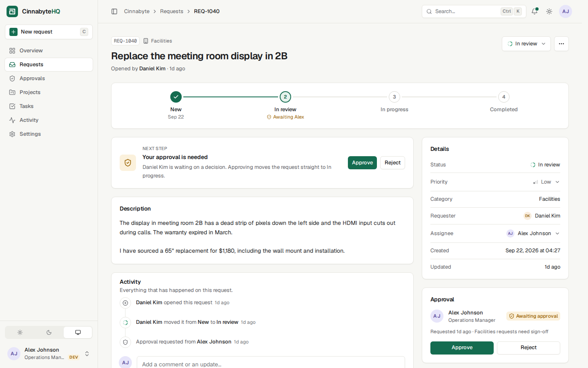Go to Overview in sidebar
Screen dimensions: 588x368
point(49,51)
